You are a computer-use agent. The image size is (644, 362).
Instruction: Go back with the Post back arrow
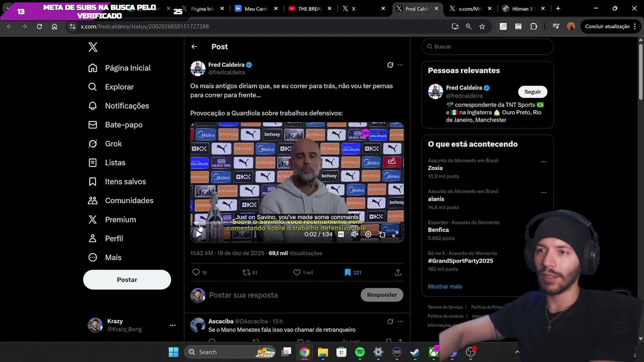(194, 47)
